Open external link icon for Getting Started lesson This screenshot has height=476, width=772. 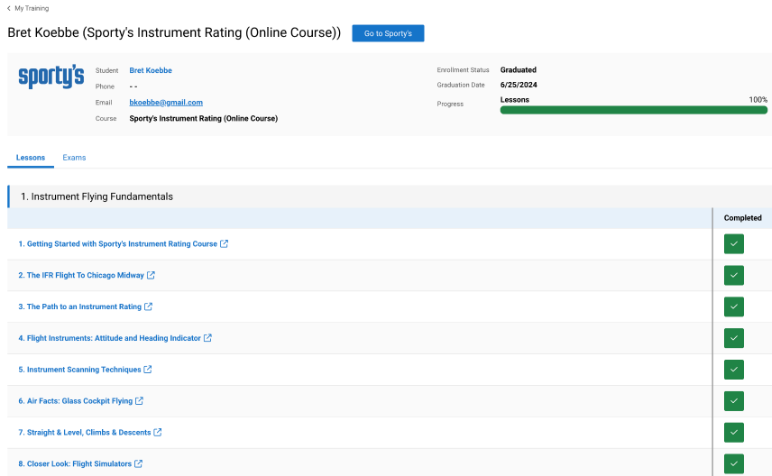(224, 244)
